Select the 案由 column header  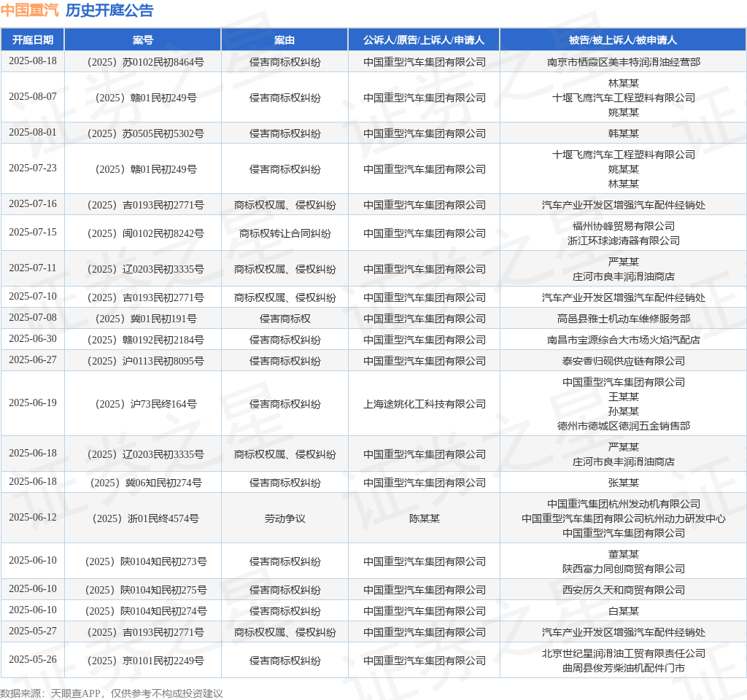(x=285, y=40)
